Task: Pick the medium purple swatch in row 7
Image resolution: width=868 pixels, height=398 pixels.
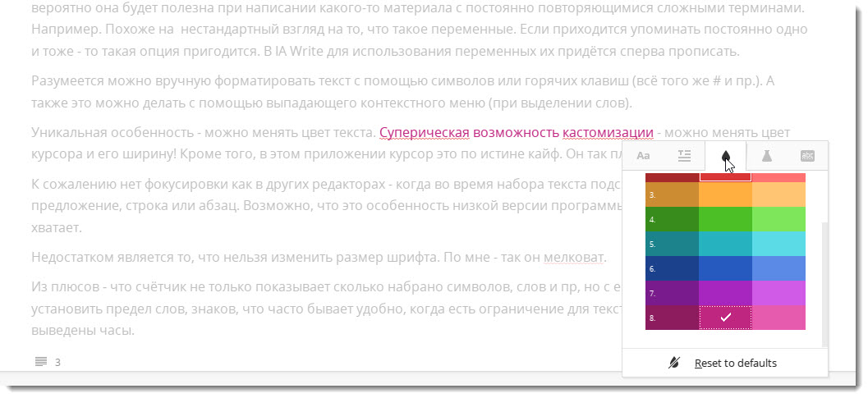Action: coord(726,293)
